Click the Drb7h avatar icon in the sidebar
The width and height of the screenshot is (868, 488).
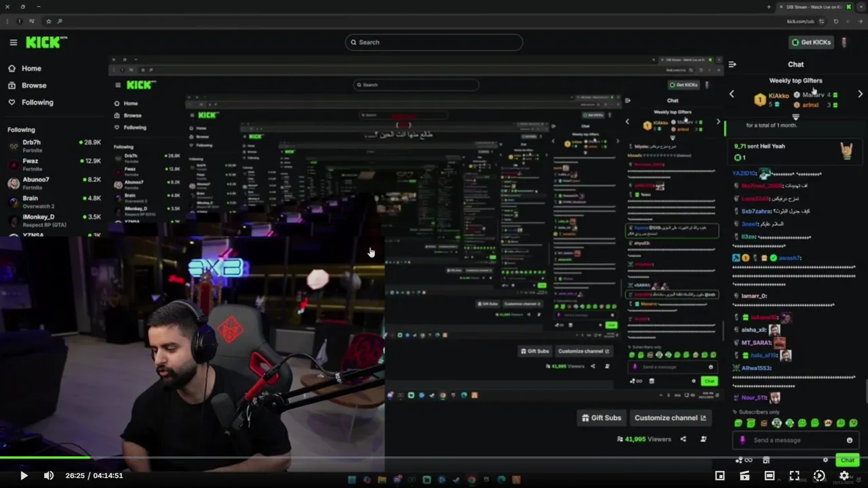[13, 146]
